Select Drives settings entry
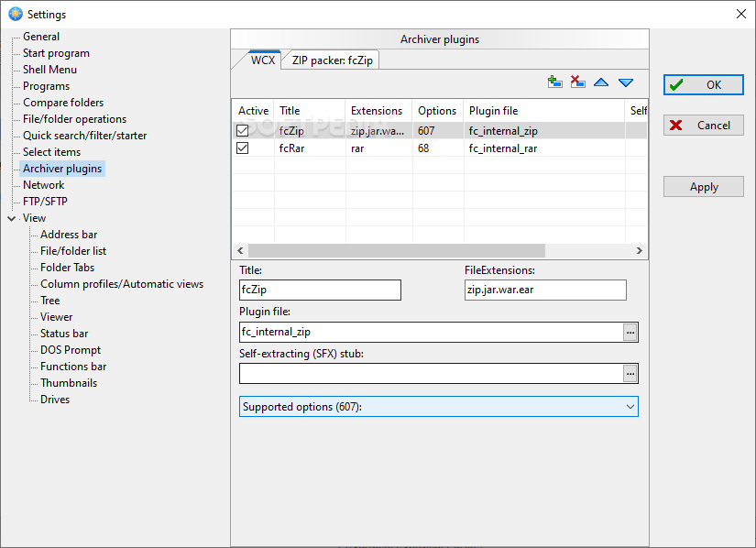Screen dimensions: 756x548 click(x=55, y=400)
